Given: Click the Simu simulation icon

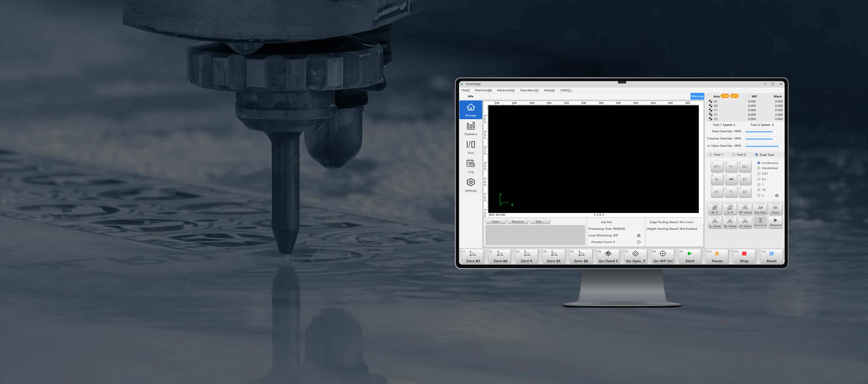Looking at the screenshot, I should point(775,209).
